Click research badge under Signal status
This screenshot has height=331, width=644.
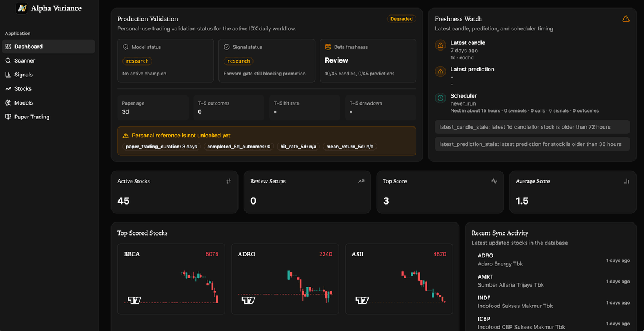[x=238, y=61]
